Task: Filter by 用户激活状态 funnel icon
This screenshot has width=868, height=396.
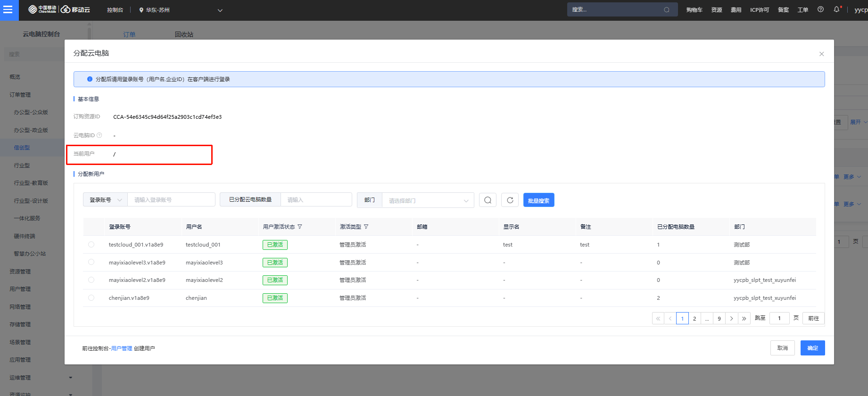Action: pyautogui.click(x=300, y=227)
